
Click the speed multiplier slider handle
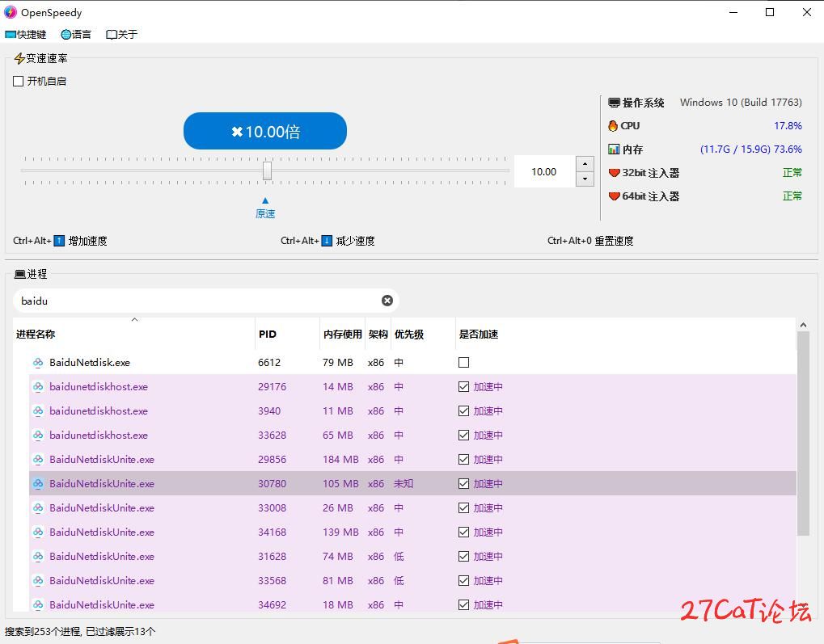(x=267, y=170)
